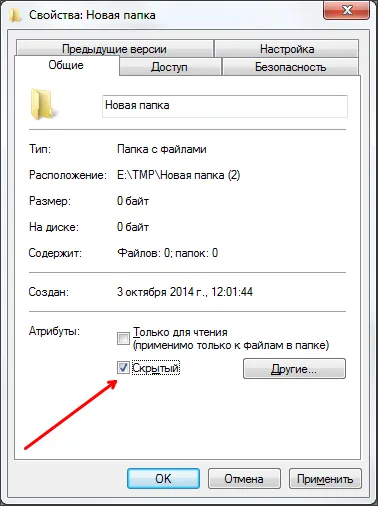Image resolution: width=378 pixels, height=506 pixels.
Task: Click the creation date 3 октября 2014 г.
Action: (185, 292)
